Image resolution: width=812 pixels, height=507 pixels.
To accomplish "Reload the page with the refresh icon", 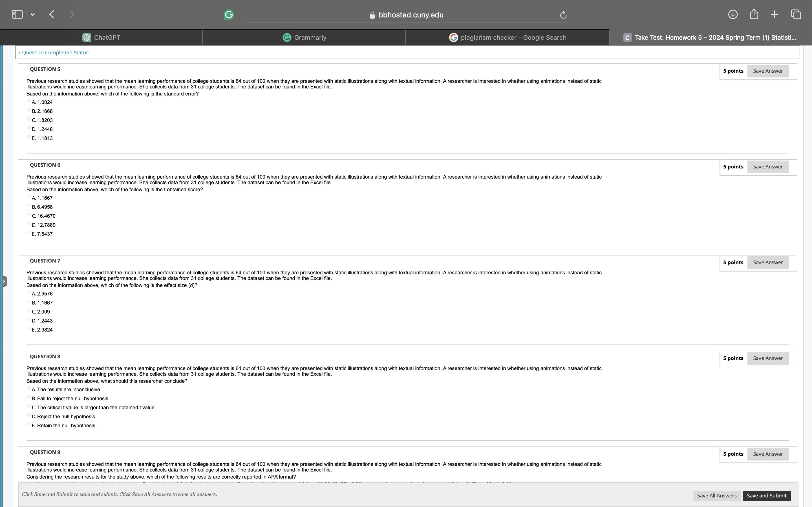I will point(563,15).
